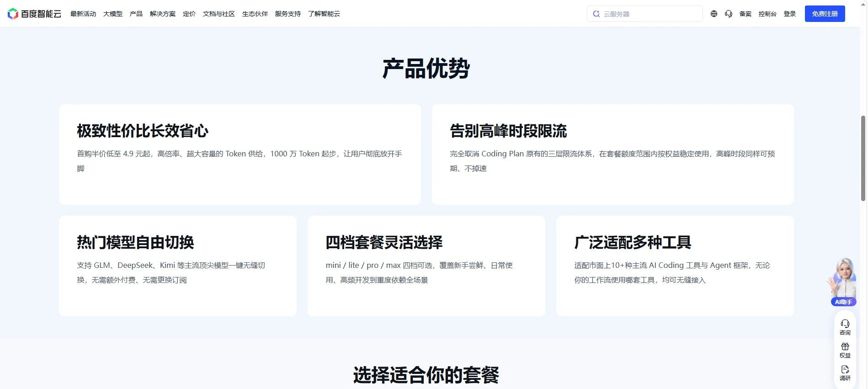Viewport: 868px width, 389px height.
Task: Click the 极致性价比长效省心 card heading
Action: point(143,131)
